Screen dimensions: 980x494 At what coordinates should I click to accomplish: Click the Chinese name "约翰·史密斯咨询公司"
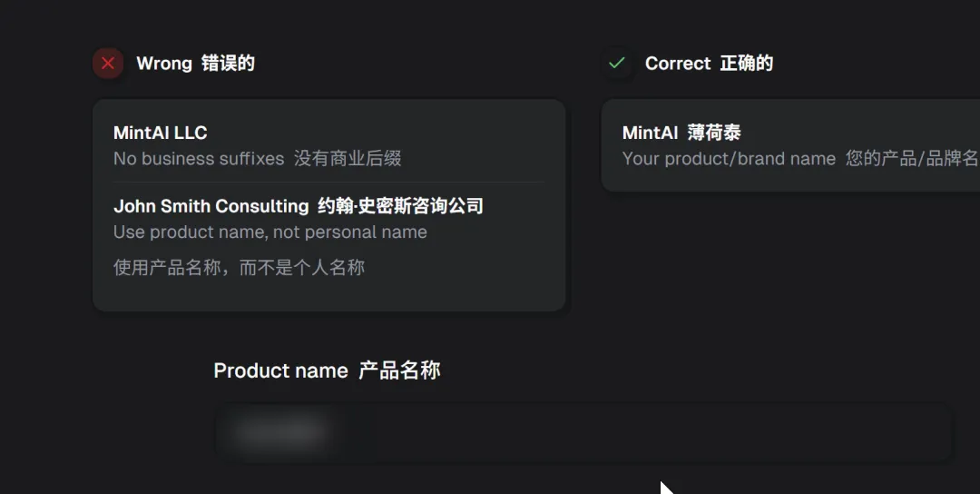pos(400,206)
